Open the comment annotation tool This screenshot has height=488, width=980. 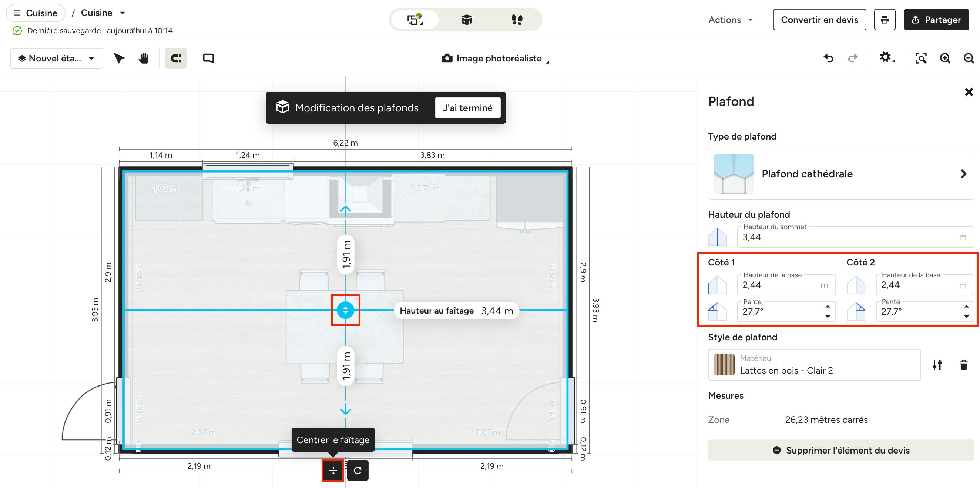(x=208, y=58)
